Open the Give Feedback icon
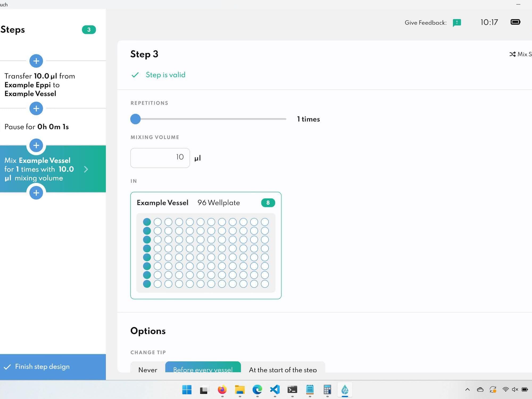The height and width of the screenshot is (399, 532). click(457, 23)
